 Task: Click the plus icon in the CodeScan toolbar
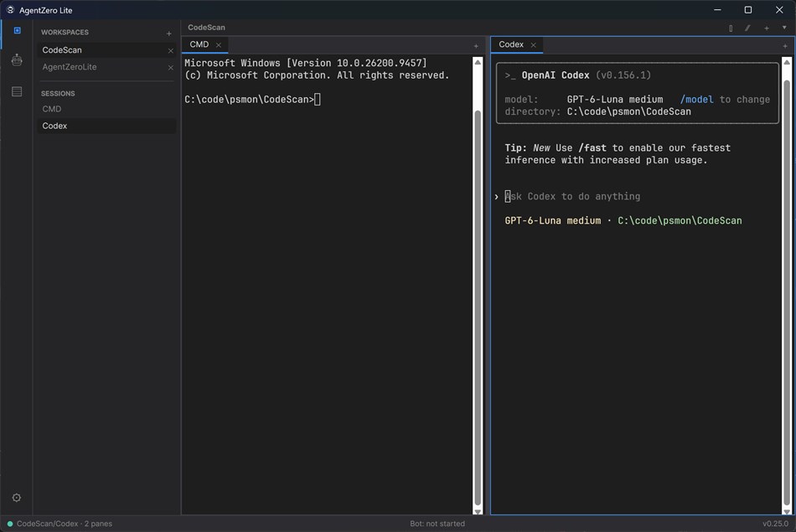pyautogui.click(x=767, y=28)
